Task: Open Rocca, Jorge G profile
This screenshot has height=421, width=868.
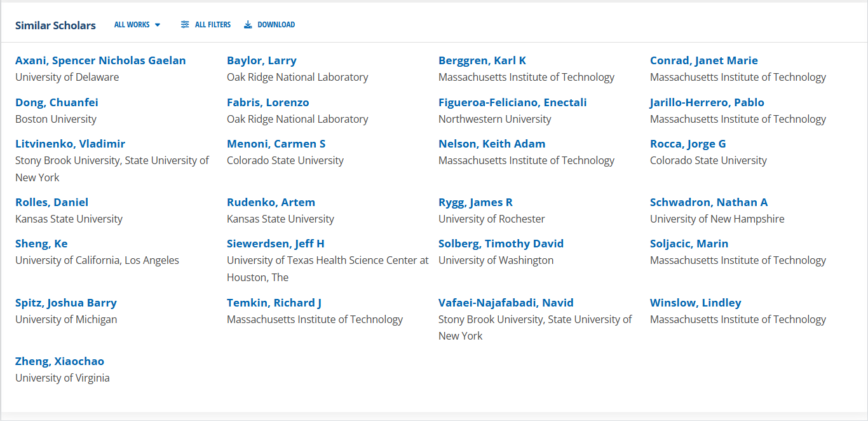Action: (688, 144)
